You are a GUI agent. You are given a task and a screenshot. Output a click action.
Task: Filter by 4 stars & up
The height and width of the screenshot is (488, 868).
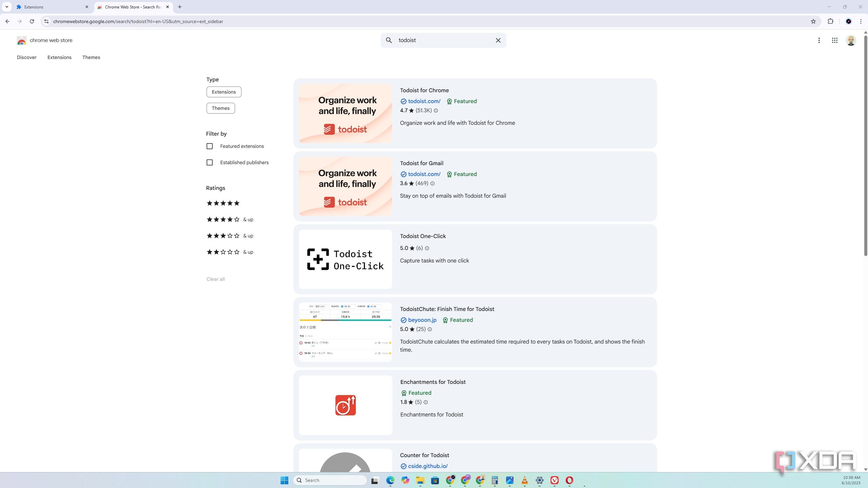pyautogui.click(x=230, y=219)
